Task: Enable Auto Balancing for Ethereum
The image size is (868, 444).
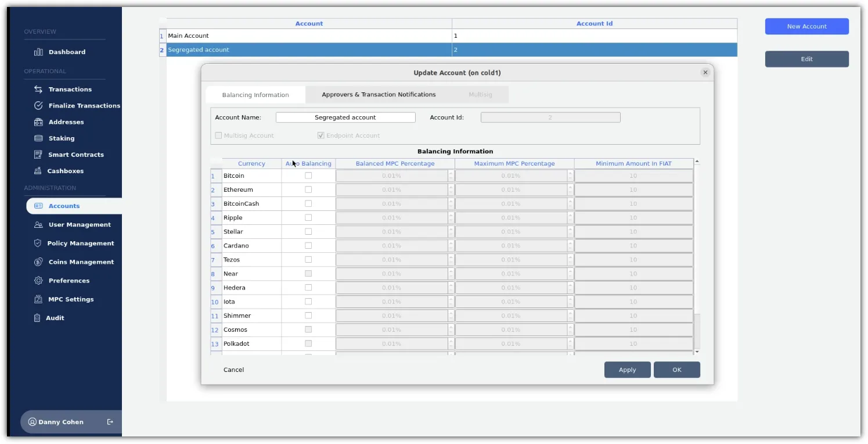Action: click(x=308, y=189)
